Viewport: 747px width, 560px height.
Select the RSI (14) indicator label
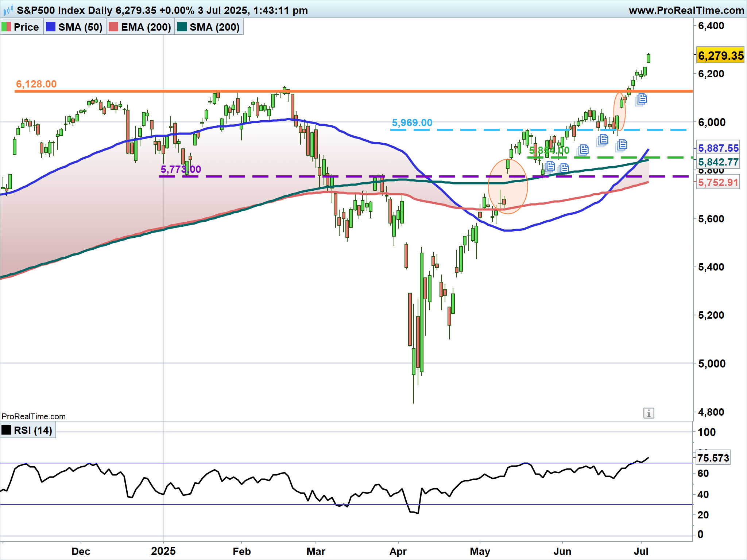[x=33, y=431]
